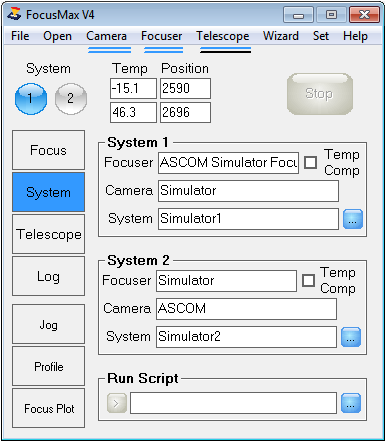
Task: Select system 1 round blue button
Action: (31, 99)
